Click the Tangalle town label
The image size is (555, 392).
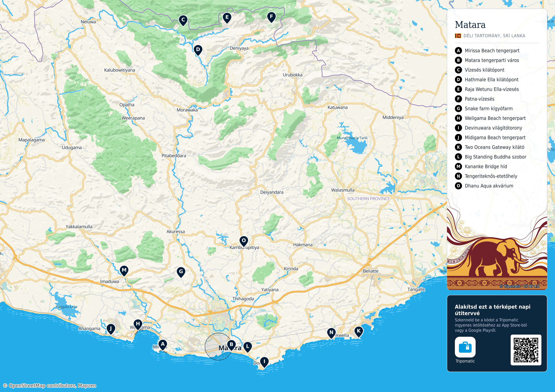pyautogui.click(x=416, y=290)
